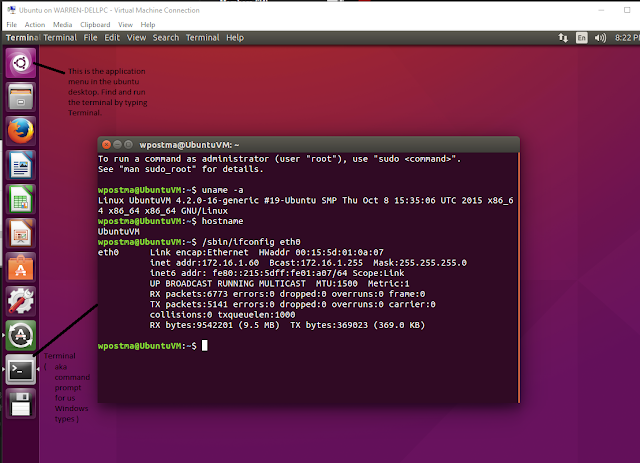Minimize the wpostma@UbuntuVM terminal window
This screenshot has width=640, height=463.
117,145
